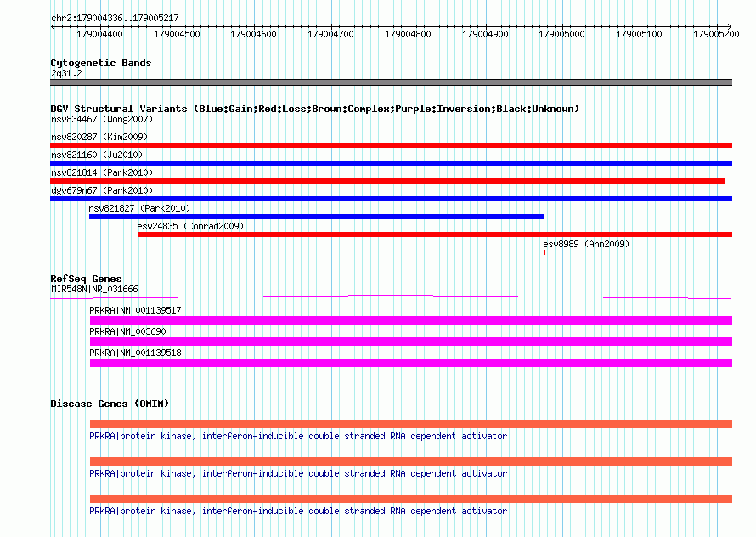Select the PRKRA|NM_001139517 magenta gene bar
Image resolution: width=756 pixels, height=537 pixels.
(x=411, y=320)
